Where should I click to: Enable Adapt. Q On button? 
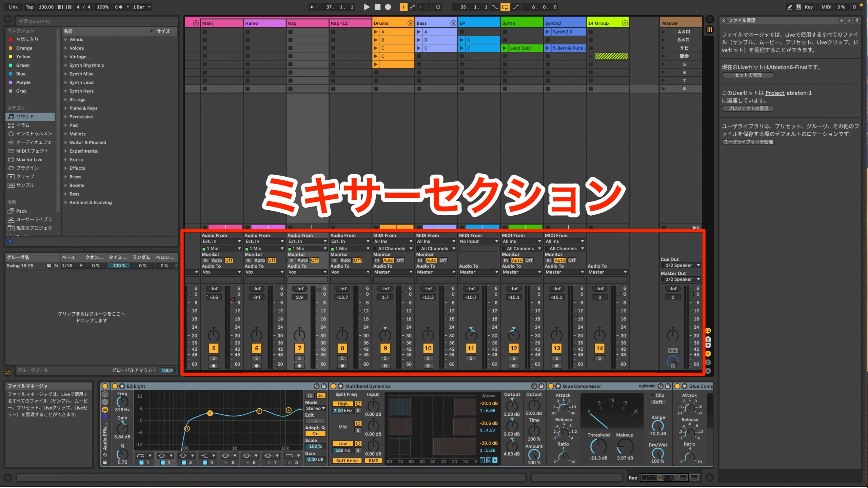point(315,434)
